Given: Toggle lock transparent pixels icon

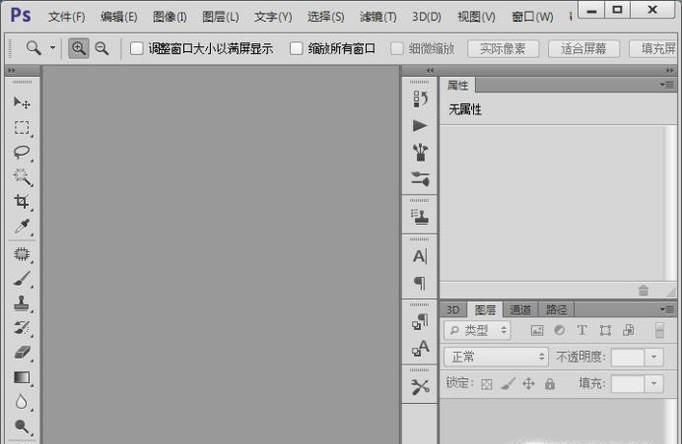Looking at the screenshot, I should click(x=487, y=384).
